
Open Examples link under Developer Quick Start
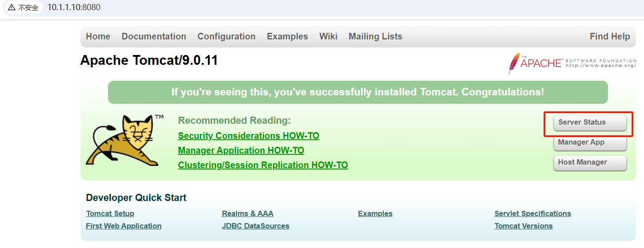[x=375, y=213]
